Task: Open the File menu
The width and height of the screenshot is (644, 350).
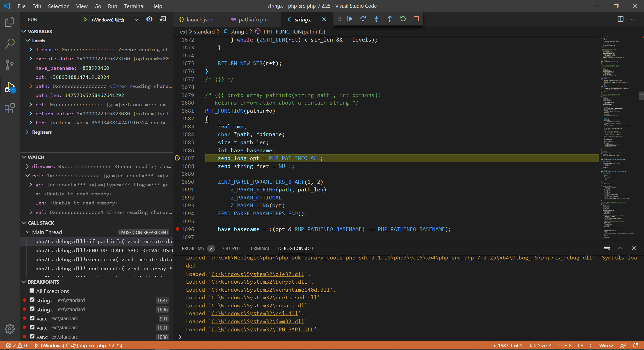Action: (x=22, y=6)
